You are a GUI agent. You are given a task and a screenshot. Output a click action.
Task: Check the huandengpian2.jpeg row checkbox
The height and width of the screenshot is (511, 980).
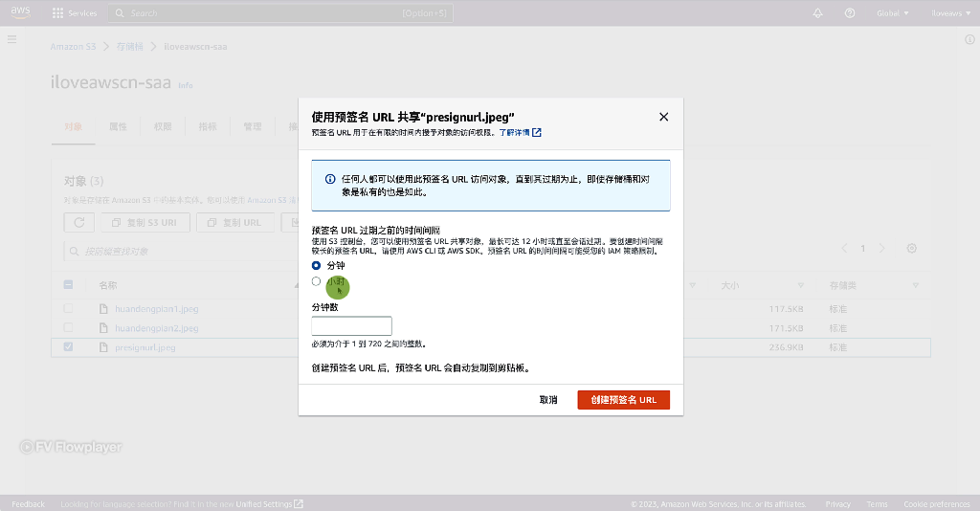point(68,328)
